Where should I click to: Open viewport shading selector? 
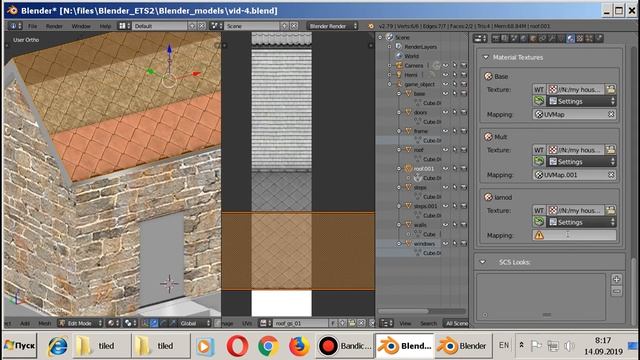pos(112,323)
